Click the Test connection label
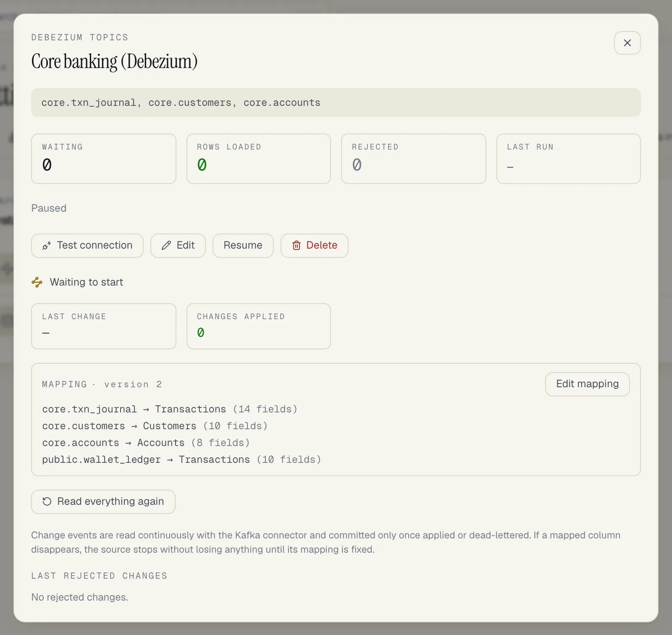The width and height of the screenshot is (672, 635). (x=94, y=245)
